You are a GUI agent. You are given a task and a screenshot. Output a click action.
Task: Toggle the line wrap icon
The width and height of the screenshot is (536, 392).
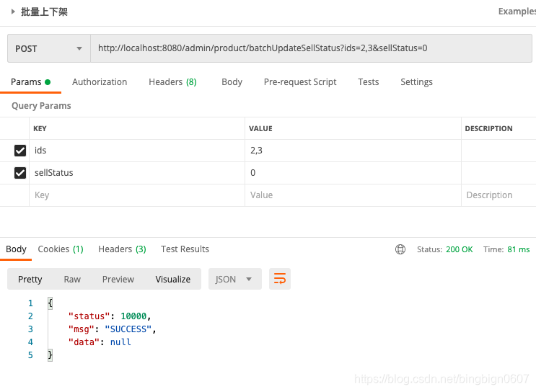pos(280,279)
